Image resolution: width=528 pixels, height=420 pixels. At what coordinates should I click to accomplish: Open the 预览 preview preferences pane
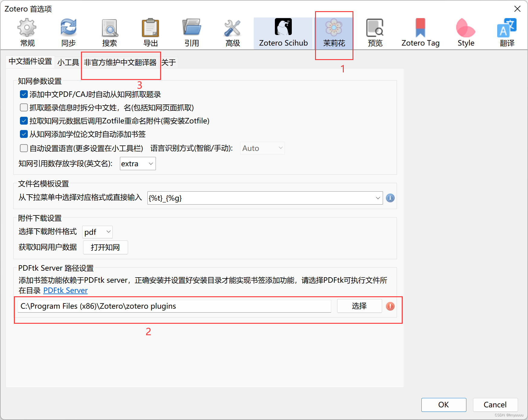pos(375,33)
